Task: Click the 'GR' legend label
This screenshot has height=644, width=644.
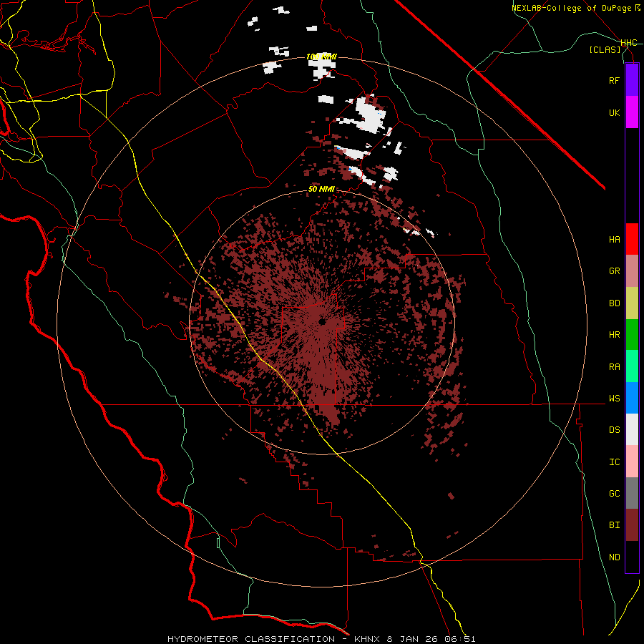Action: [614, 271]
